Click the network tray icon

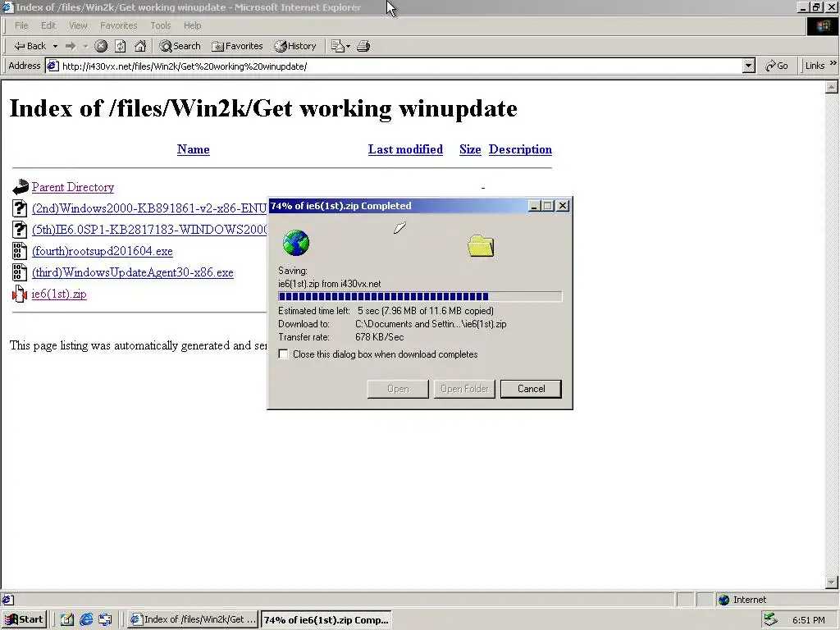pyautogui.click(x=771, y=619)
